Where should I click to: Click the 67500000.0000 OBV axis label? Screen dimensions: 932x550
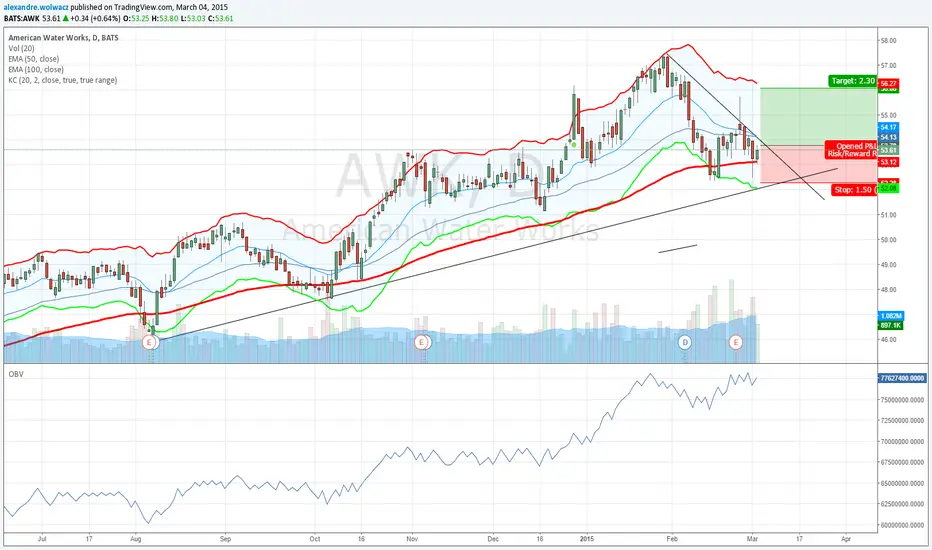tap(902, 462)
